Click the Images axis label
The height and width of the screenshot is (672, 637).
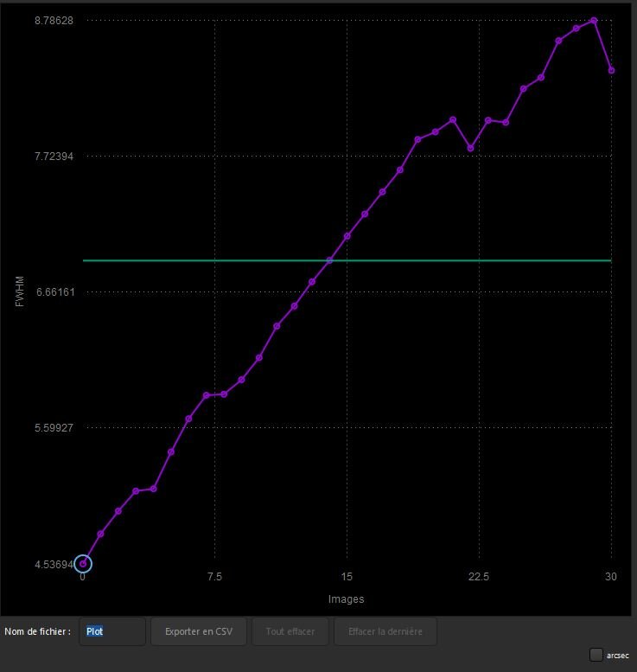pyautogui.click(x=346, y=599)
